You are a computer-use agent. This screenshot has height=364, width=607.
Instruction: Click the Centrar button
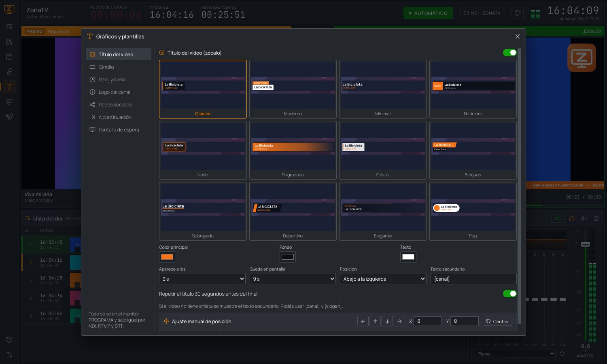click(497, 321)
